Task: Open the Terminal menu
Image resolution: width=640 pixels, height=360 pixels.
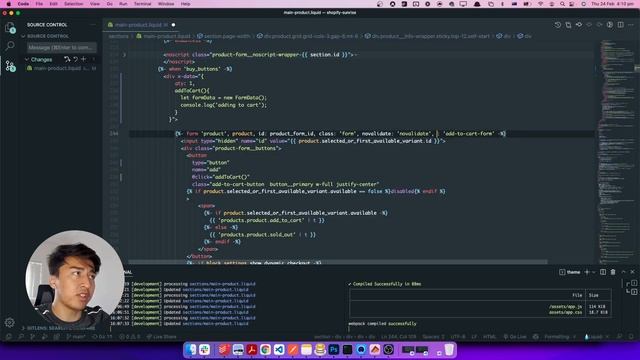Action: pos(142,4)
